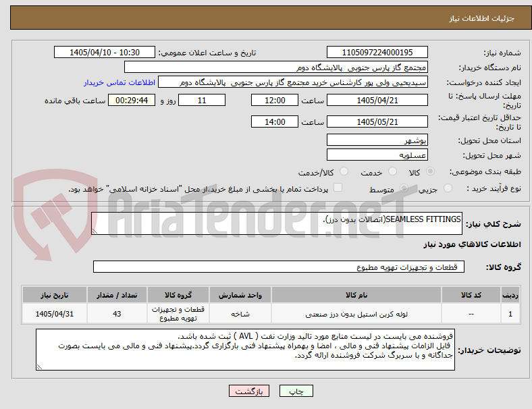The width and height of the screenshot is (532, 409).
Task: Click the ردیف column header
Action: (x=510, y=295)
